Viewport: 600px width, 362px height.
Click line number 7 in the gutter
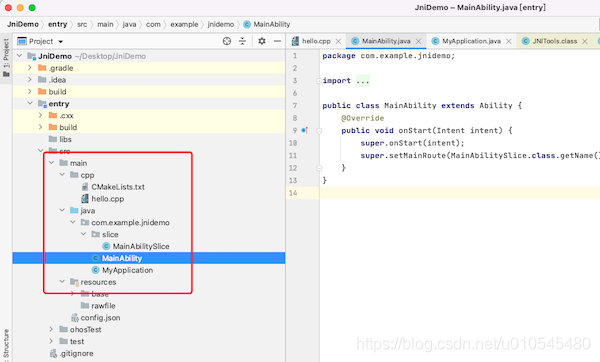(295, 106)
